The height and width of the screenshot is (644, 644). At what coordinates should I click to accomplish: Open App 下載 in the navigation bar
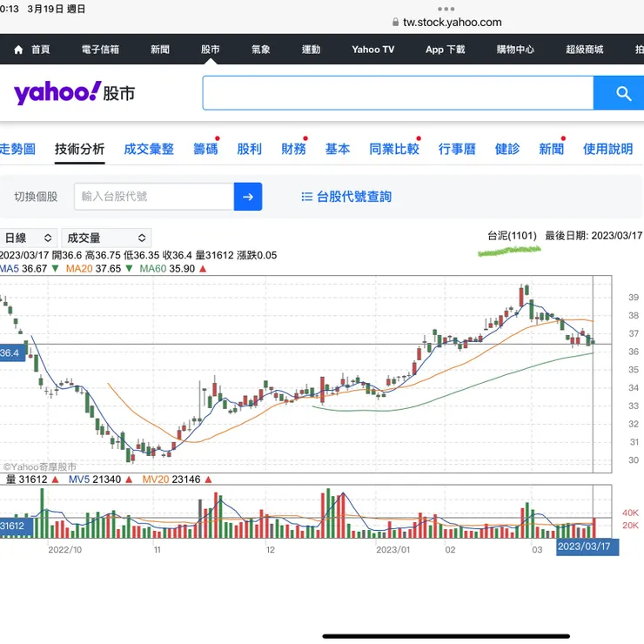point(446,50)
